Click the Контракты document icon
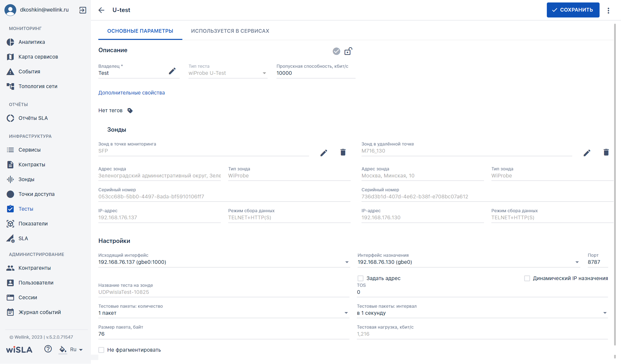This screenshot has height=364, width=621. pos(10,165)
